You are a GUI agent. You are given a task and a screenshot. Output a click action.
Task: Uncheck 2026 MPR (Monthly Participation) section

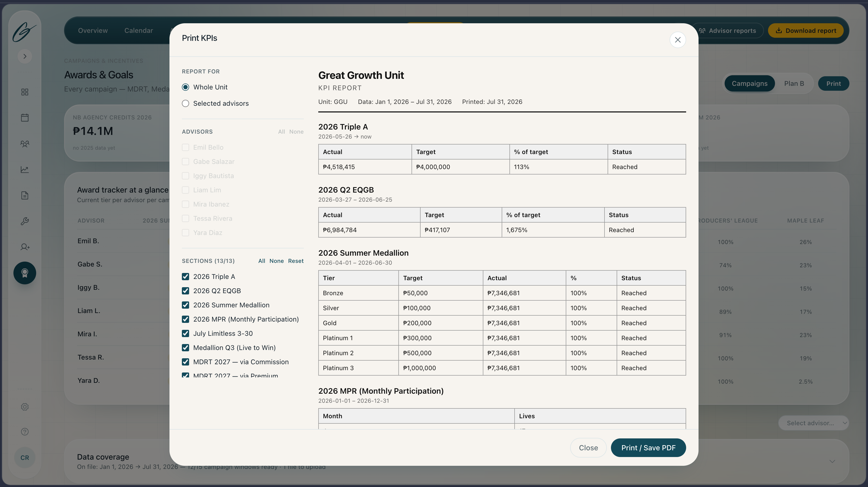coord(185,319)
